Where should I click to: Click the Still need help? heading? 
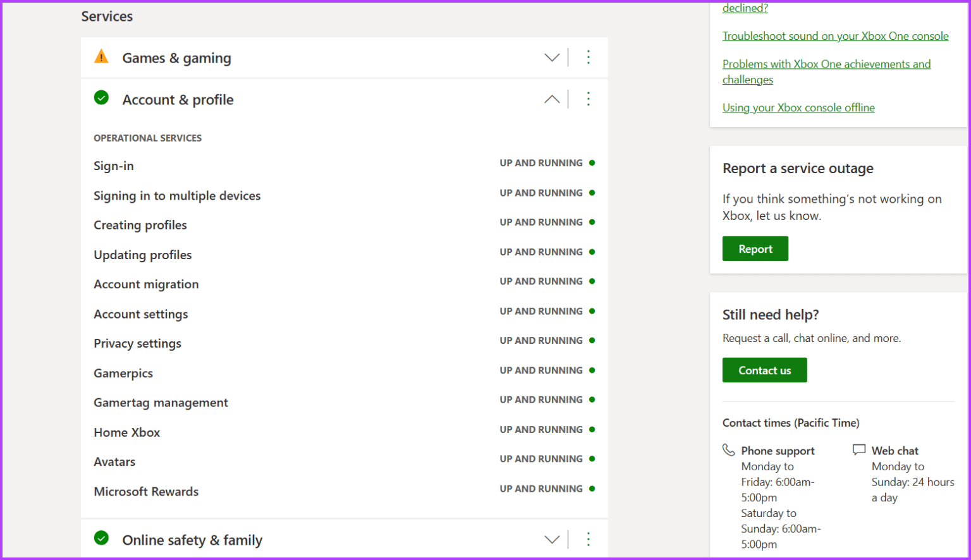pos(771,315)
